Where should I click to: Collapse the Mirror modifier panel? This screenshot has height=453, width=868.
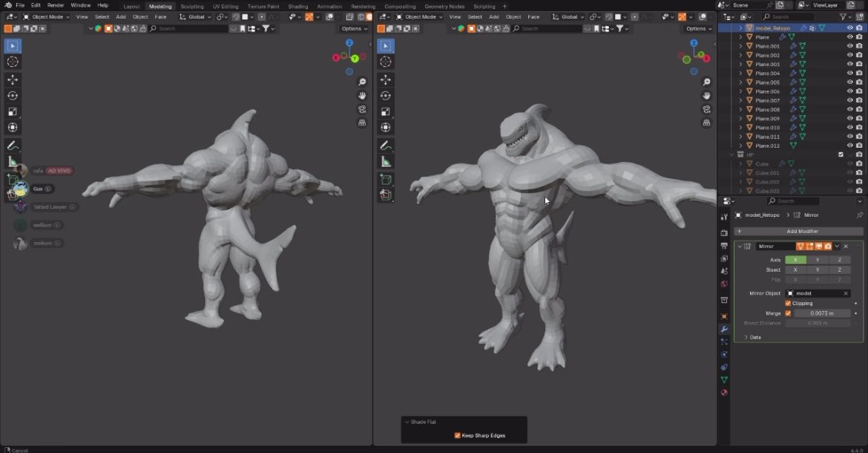pyautogui.click(x=740, y=247)
